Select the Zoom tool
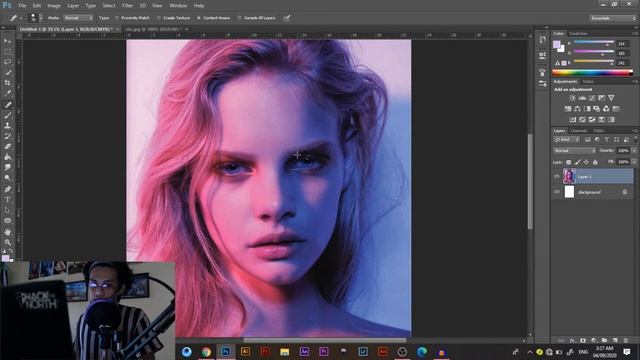This screenshot has height=360, width=640. click(7, 242)
